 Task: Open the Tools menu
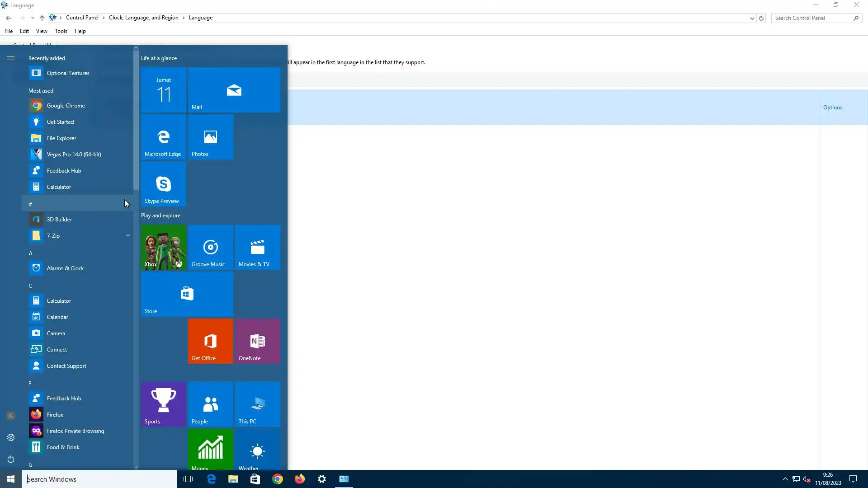click(x=61, y=31)
